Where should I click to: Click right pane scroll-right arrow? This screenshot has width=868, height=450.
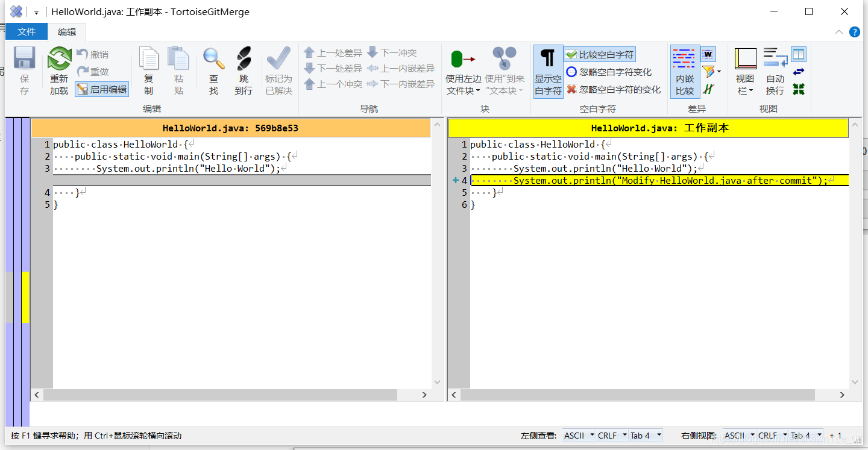843,395
